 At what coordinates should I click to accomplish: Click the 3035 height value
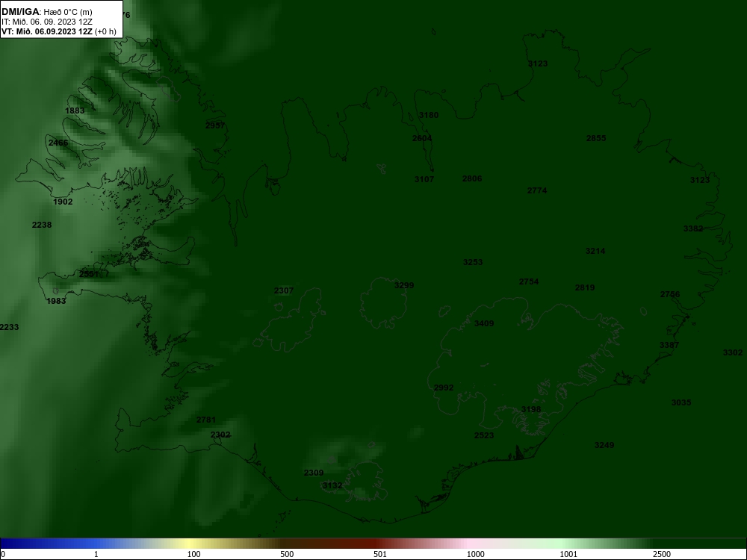click(681, 403)
